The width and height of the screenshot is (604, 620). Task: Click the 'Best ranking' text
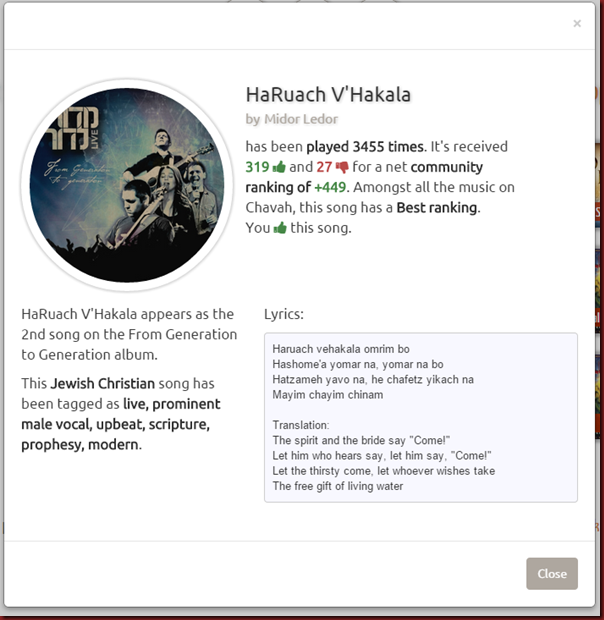[x=437, y=208]
